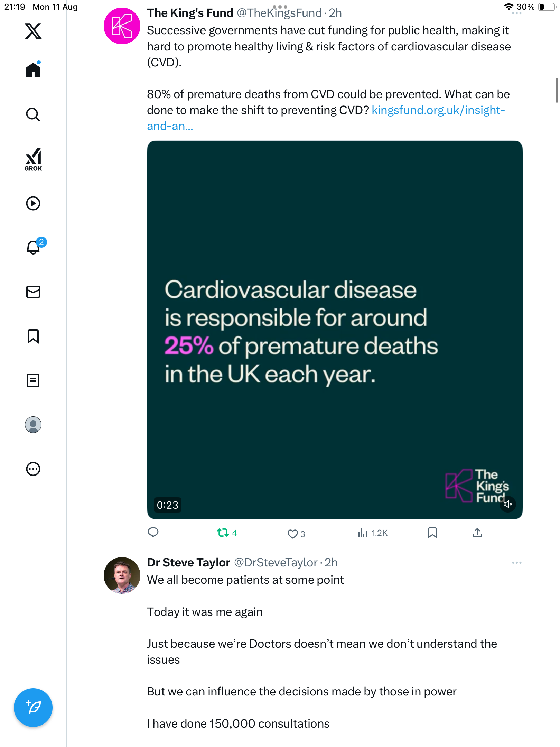Open more options for King's Fund post
560x747 pixels.
pos(516,13)
